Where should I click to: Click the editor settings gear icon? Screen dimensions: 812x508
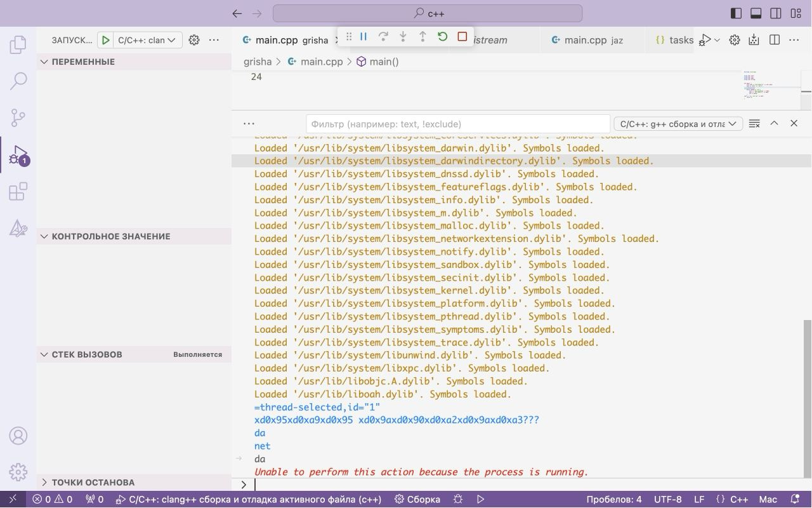point(735,40)
